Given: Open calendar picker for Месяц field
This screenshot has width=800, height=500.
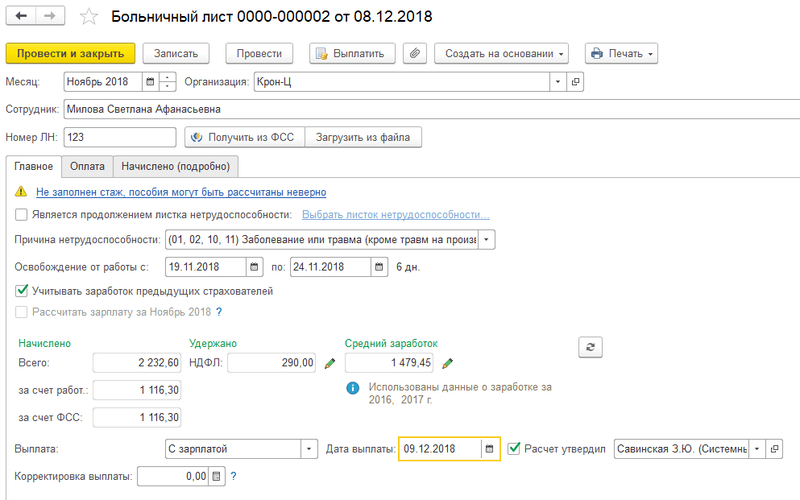Looking at the screenshot, I should pyautogui.click(x=150, y=82).
